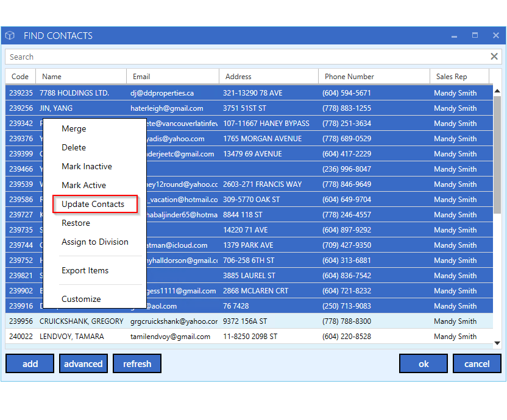Select 7788 HOLDINGS LTD. name cell
507x420 pixels.
tap(74, 93)
